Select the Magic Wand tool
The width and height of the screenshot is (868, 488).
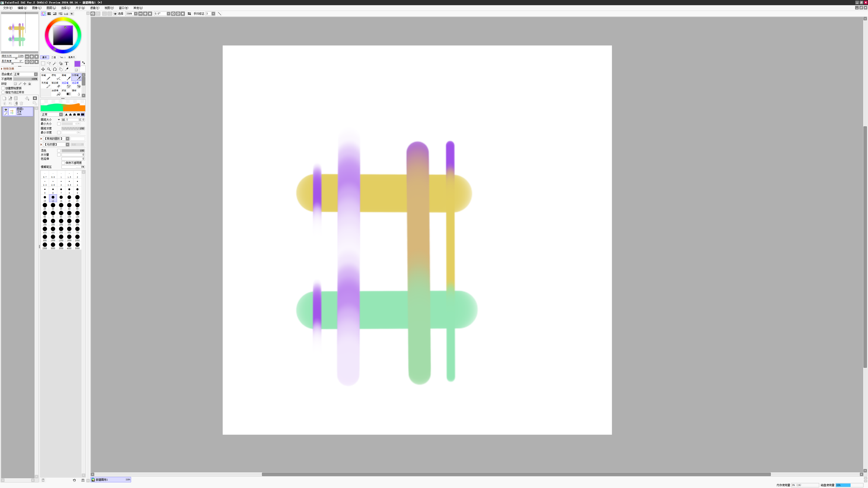click(x=54, y=63)
